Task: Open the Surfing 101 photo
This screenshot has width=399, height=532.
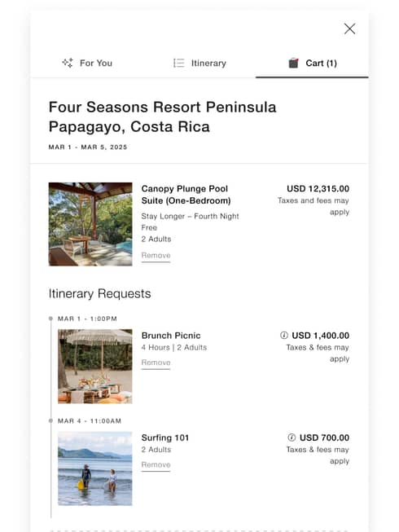Action: (95, 468)
